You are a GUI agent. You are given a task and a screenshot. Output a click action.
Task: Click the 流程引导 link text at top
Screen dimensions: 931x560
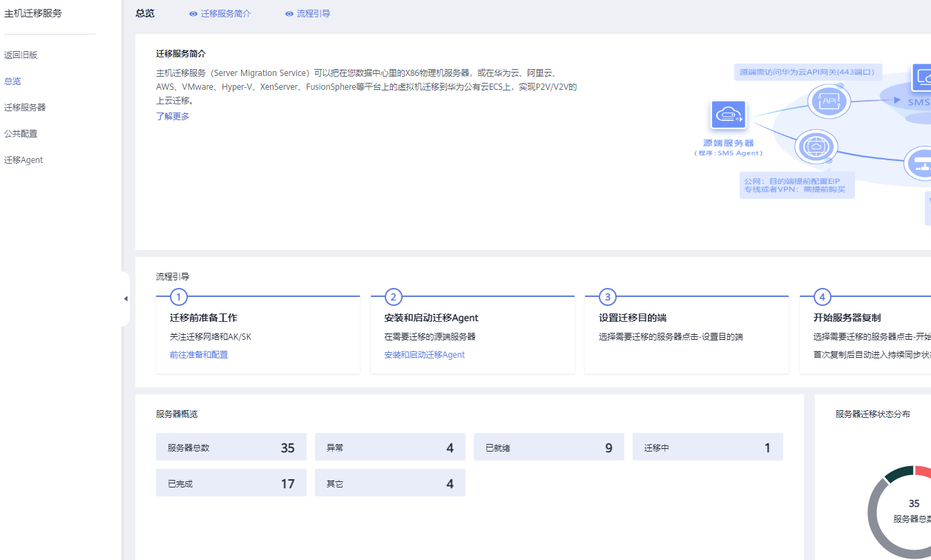314,13
